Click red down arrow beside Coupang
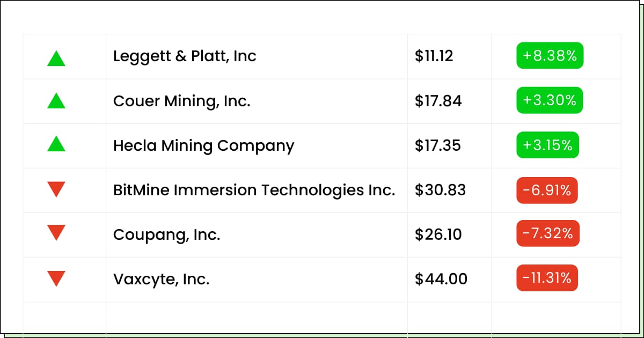 pyautogui.click(x=56, y=233)
